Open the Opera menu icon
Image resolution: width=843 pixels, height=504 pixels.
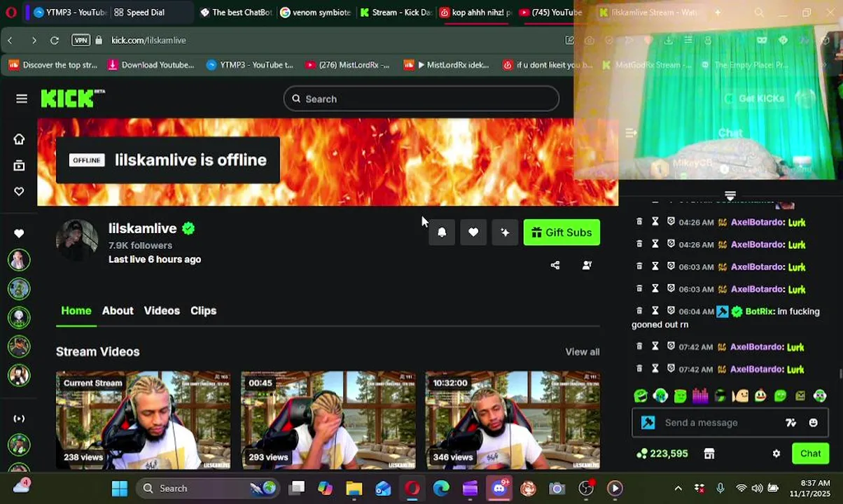11,12
